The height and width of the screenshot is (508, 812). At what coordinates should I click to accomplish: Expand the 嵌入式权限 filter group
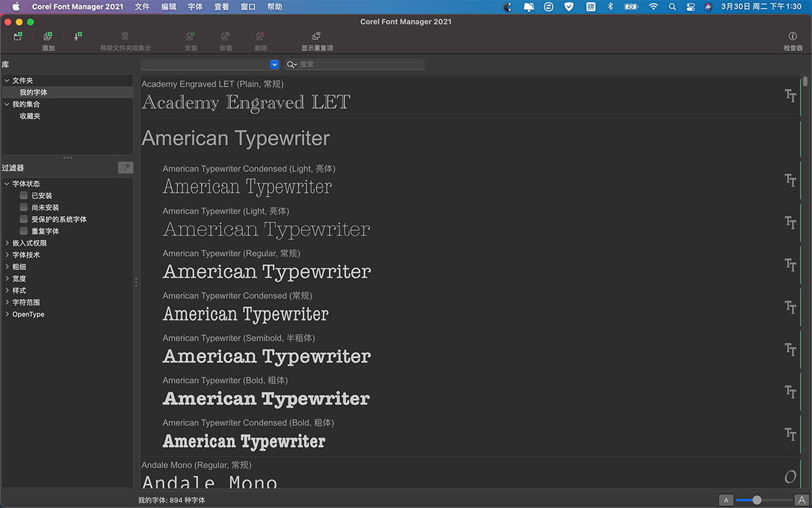point(7,242)
